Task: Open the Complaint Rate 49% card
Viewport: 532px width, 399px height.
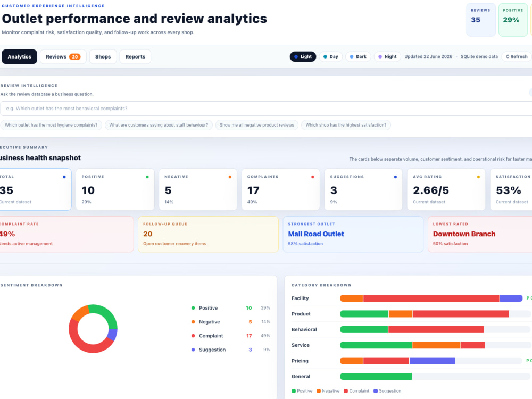Action: pyautogui.click(x=66, y=234)
